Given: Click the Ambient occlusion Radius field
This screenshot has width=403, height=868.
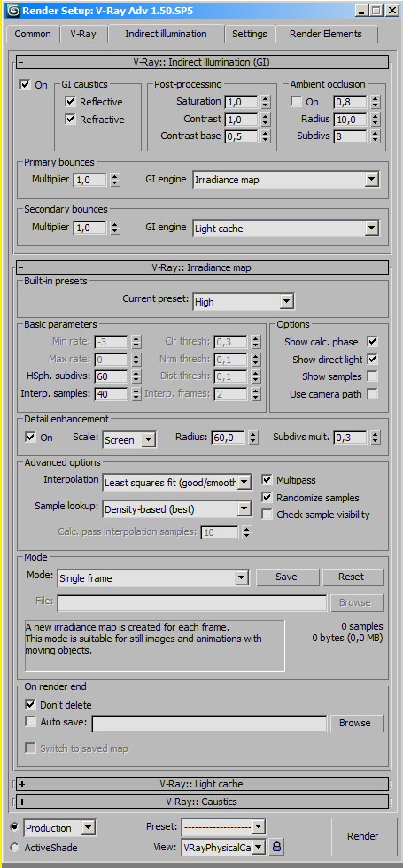Looking at the screenshot, I should pos(351,120).
